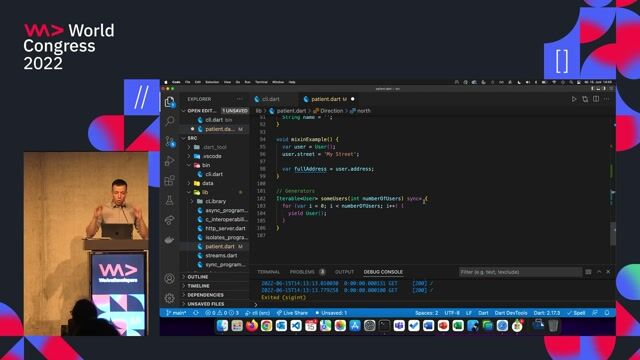
Task: Open http_server.dart in the explorer
Action: tap(225, 229)
